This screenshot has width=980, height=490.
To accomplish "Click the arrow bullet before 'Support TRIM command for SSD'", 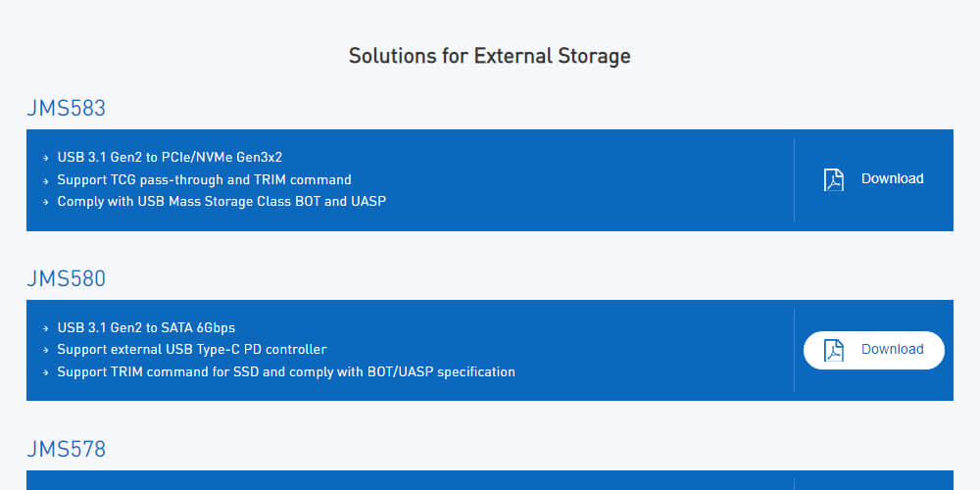I will [46, 372].
